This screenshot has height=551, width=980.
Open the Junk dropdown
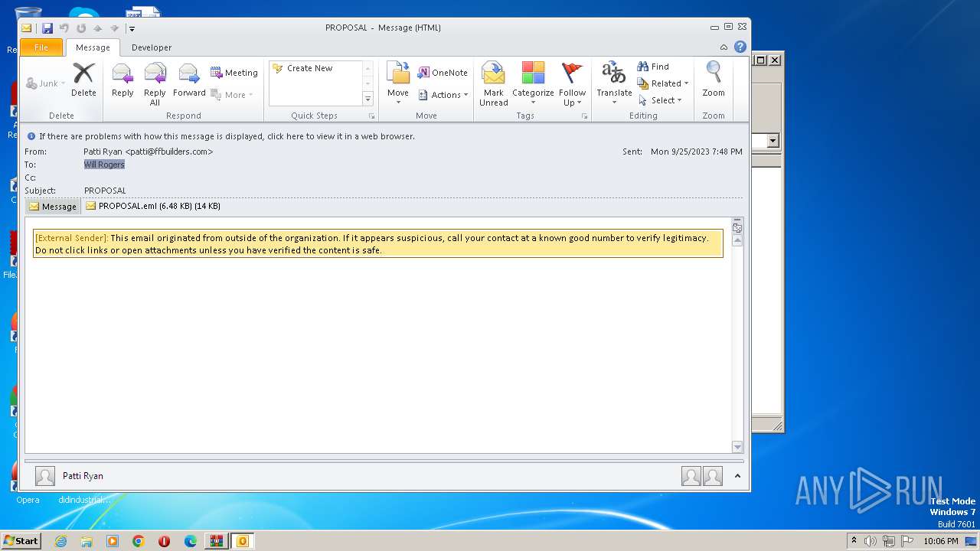(x=45, y=83)
